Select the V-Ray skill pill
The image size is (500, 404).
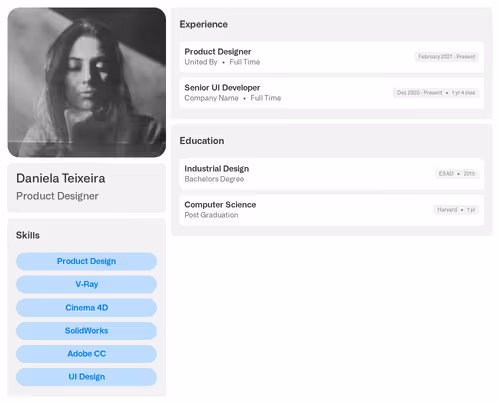pyautogui.click(x=86, y=284)
